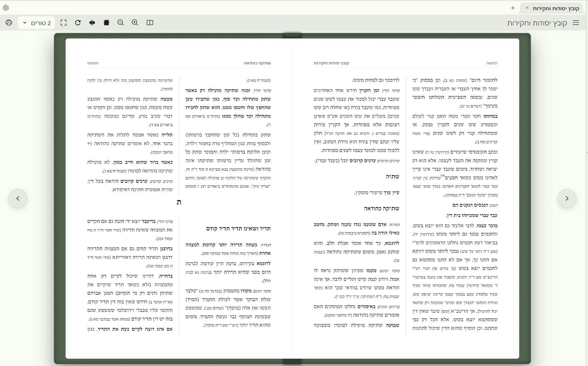Go to previous page with left arrow
This screenshot has height=366, width=588.
pos(18,198)
